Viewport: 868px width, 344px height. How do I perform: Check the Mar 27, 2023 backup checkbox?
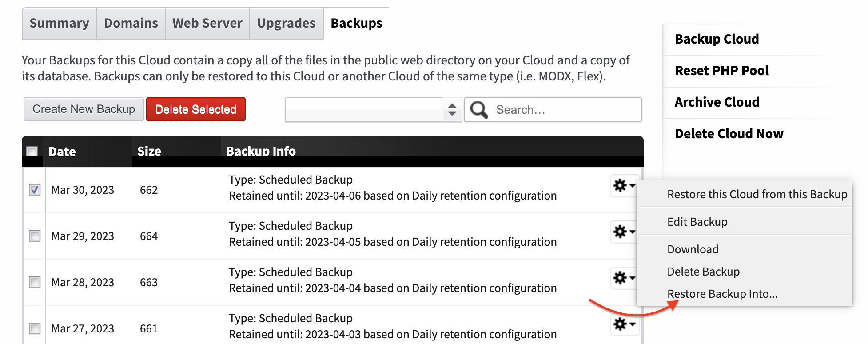35,328
